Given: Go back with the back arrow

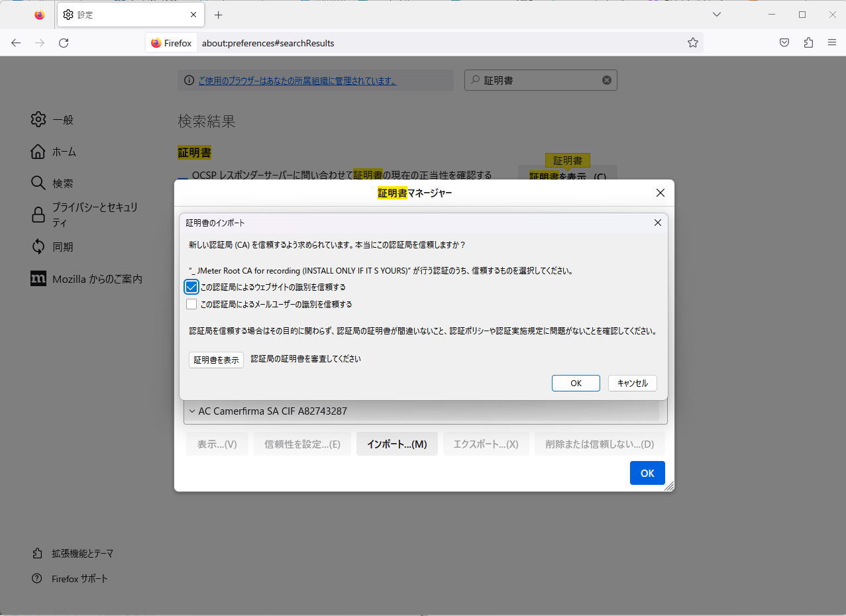Looking at the screenshot, I should click(16, 43).
